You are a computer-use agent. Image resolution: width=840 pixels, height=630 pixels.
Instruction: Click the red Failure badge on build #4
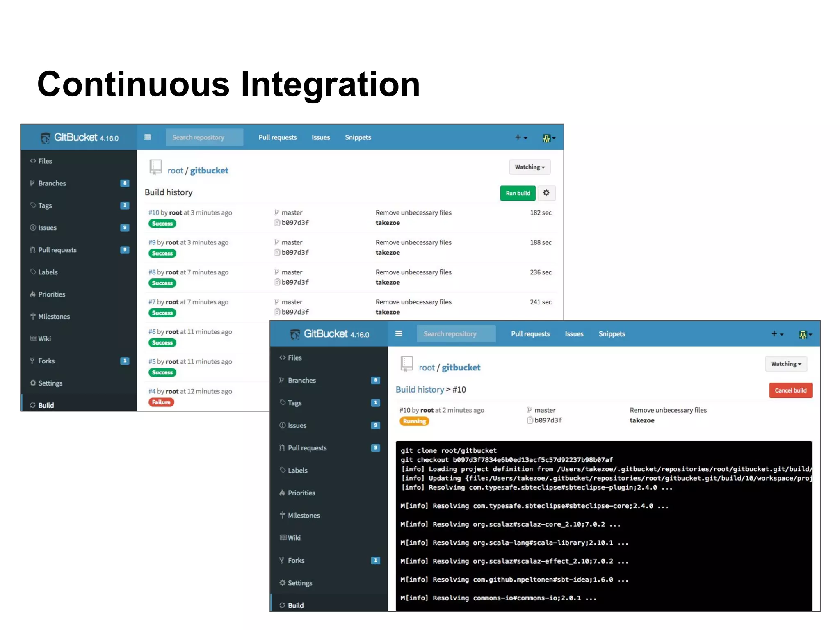pos(161,402)
